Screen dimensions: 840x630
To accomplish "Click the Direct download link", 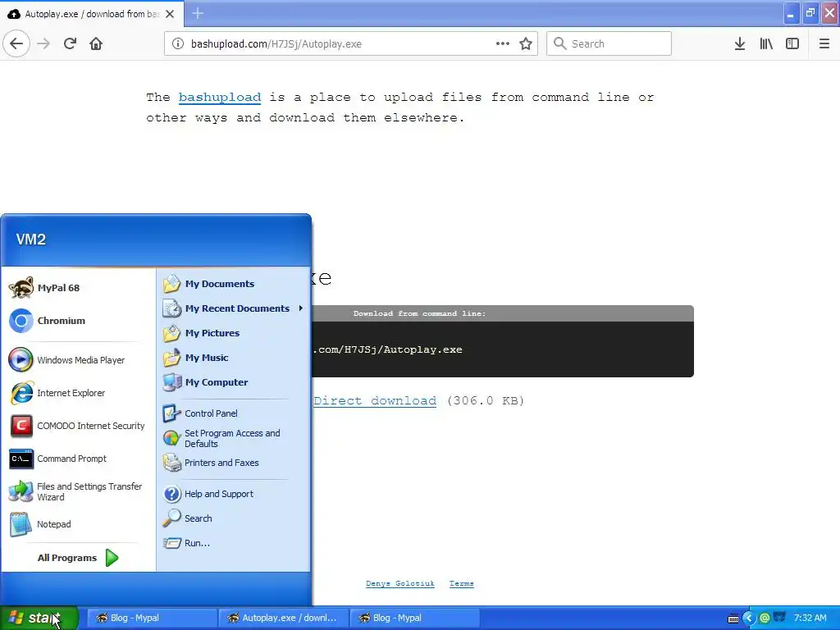I will coord(375,400).
